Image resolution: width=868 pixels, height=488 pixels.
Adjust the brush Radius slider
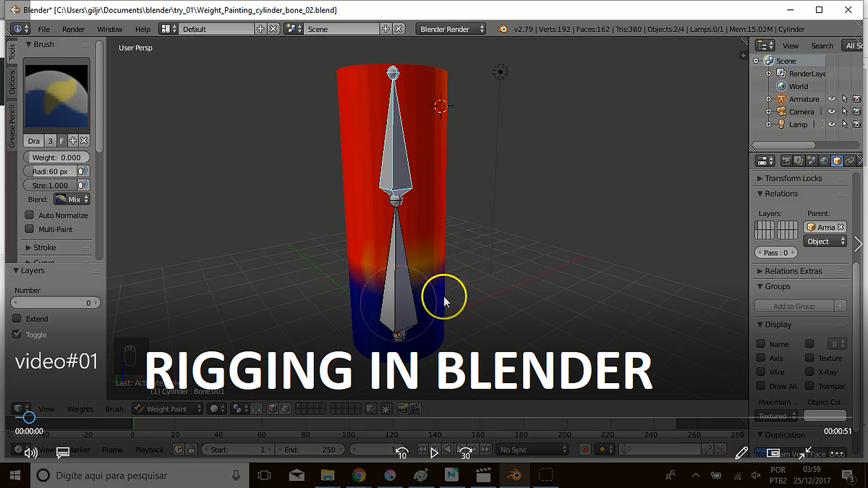point(50,171)
